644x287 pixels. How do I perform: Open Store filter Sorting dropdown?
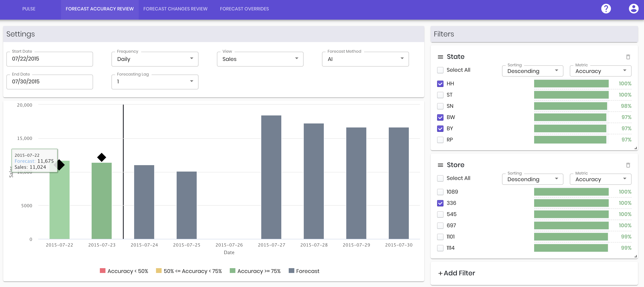[533, 179]
